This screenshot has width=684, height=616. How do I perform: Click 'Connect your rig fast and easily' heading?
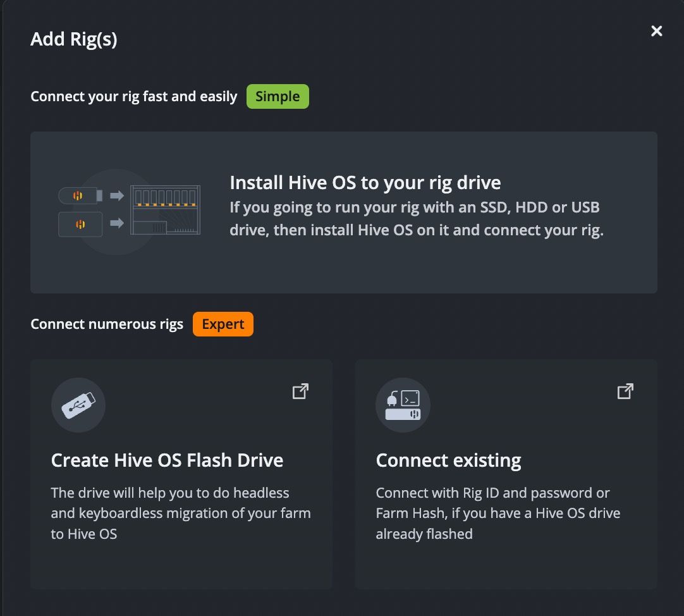(x=134, y=97)
